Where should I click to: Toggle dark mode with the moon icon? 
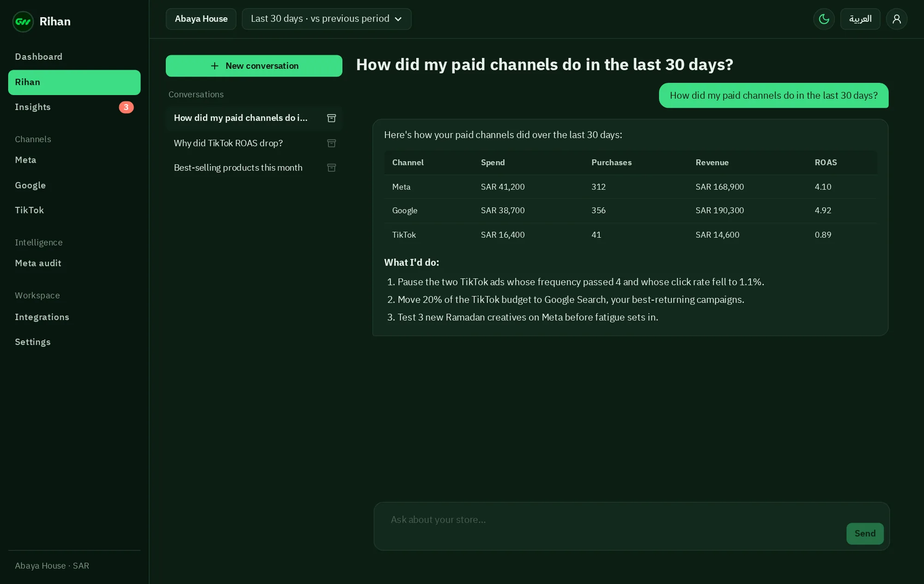pyautogui.click(x=824, y=19)
